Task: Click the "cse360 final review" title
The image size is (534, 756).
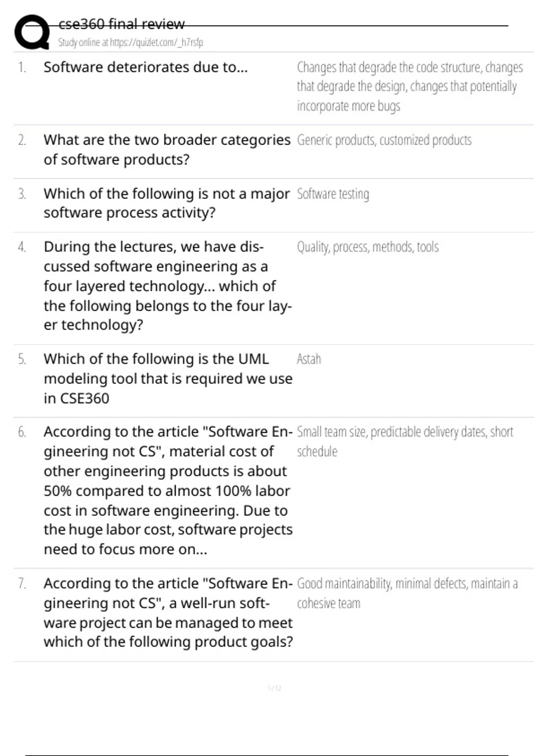Action: point(121,24)
